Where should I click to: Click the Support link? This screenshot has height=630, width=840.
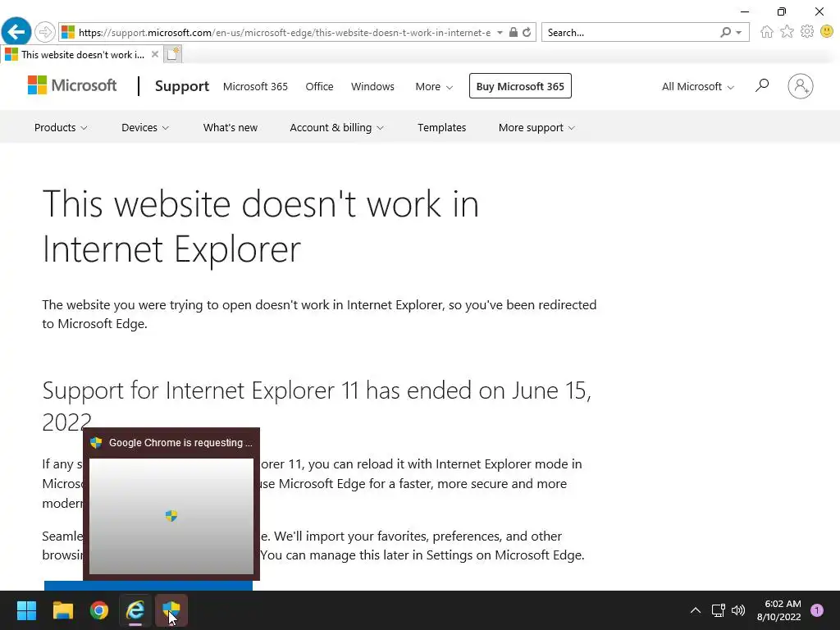tap(182, 85)
